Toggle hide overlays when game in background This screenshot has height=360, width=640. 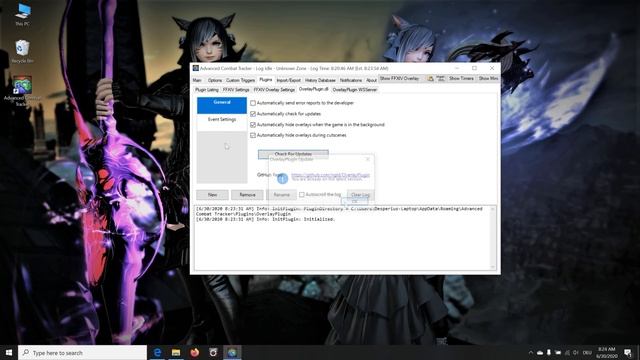tap(253, 124)
